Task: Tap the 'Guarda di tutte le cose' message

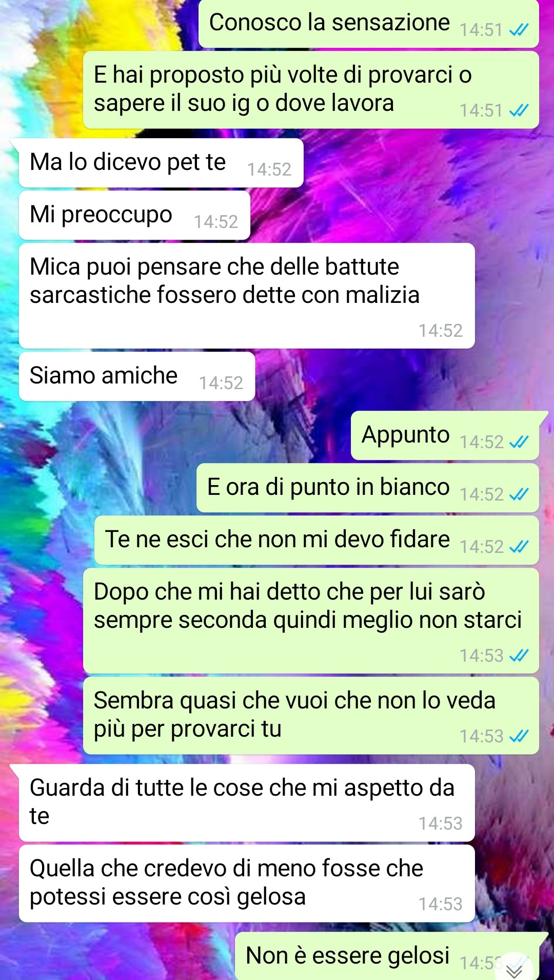Action: pyautogui.click(x=247, y=803)
